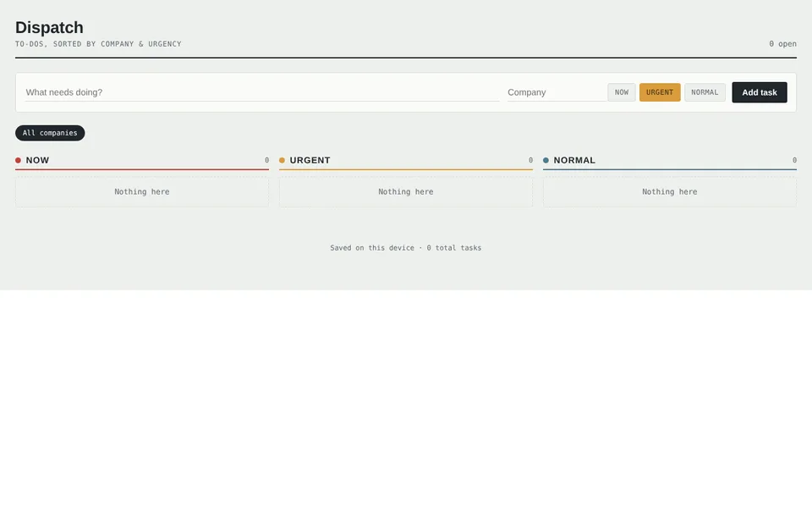Click the URGENT column heading
Viewport: 812px width, 508px height.
click(310, 160)
